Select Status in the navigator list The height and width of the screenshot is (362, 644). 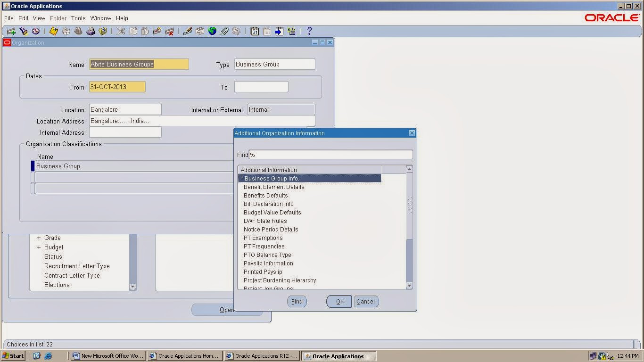click(x=53, y=257)
